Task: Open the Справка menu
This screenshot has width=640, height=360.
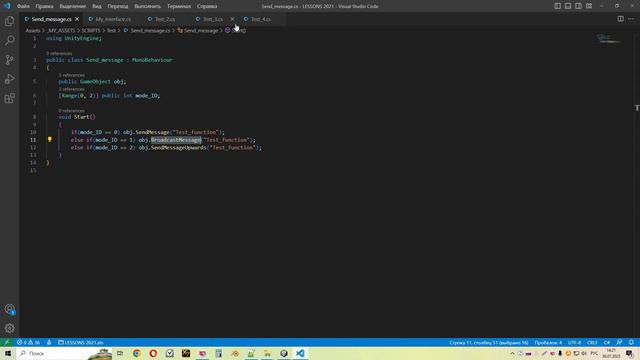Action: coord(207,6)
